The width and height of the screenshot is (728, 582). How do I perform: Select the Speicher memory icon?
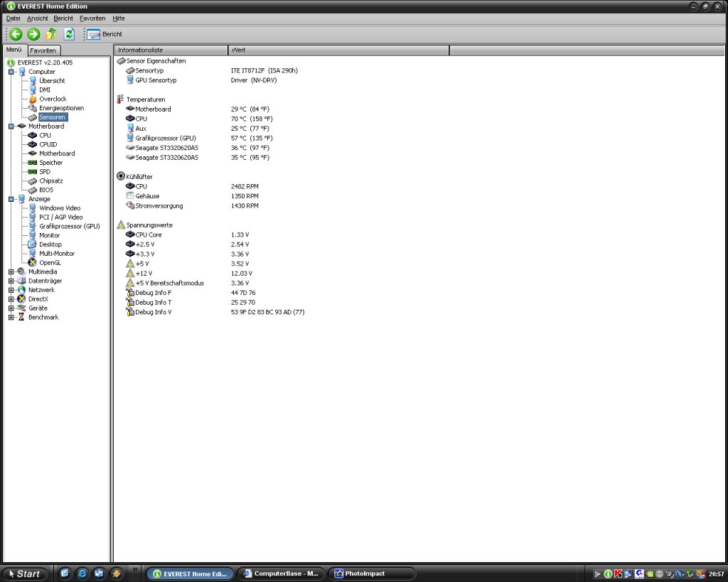(33, 163)
